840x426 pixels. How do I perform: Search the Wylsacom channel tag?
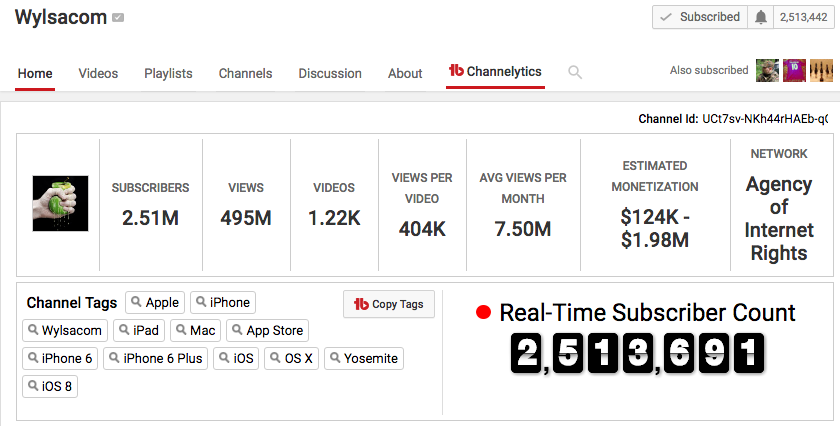pyautogui.click(x=65, y=330)
